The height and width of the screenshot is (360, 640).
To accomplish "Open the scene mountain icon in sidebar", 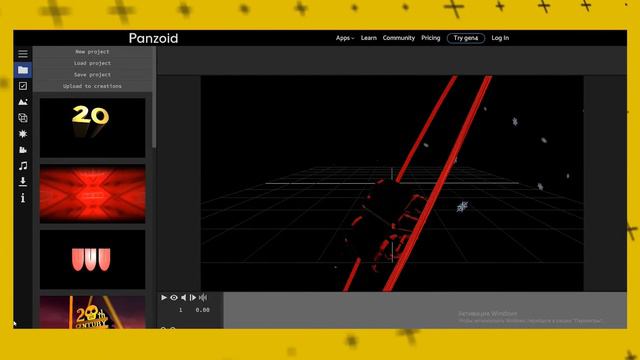I will point(23,102).
